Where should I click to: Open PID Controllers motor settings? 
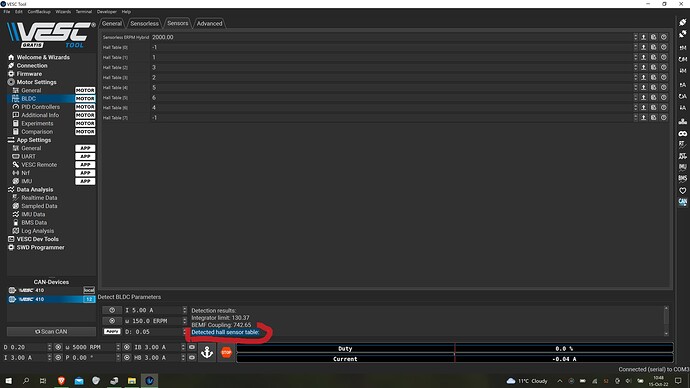[x=40, y=107]
